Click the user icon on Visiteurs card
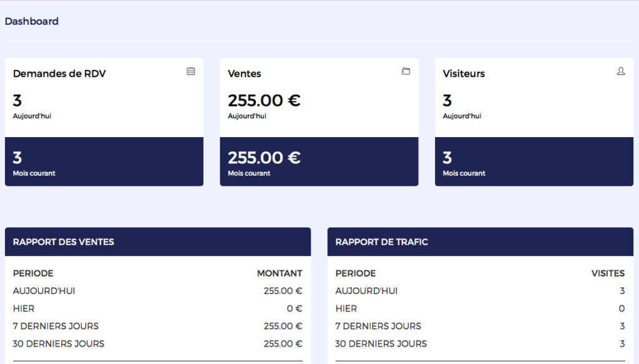The image size is (639, 364). pyautogui.click(x=620, y=72)
